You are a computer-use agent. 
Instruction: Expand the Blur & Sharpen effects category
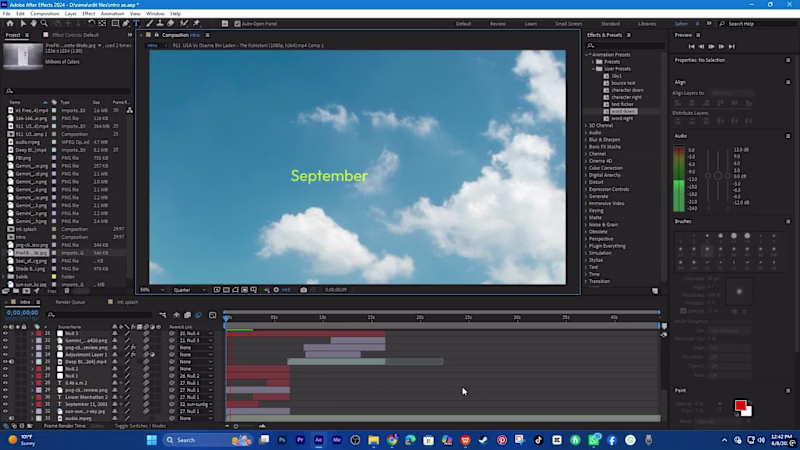click(x=586, y=139)
